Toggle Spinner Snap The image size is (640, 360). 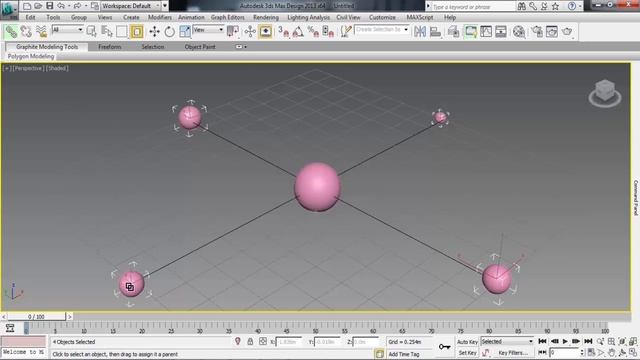coord(329,31)
